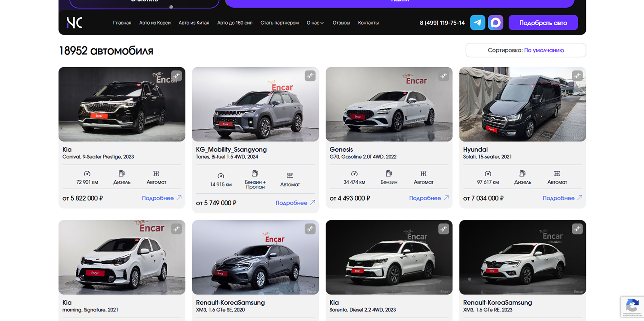Click the fuel pump icon on Torres card
Image resolution: width=644 pixels, height=321 pixels.
click(x=255, y=173)
